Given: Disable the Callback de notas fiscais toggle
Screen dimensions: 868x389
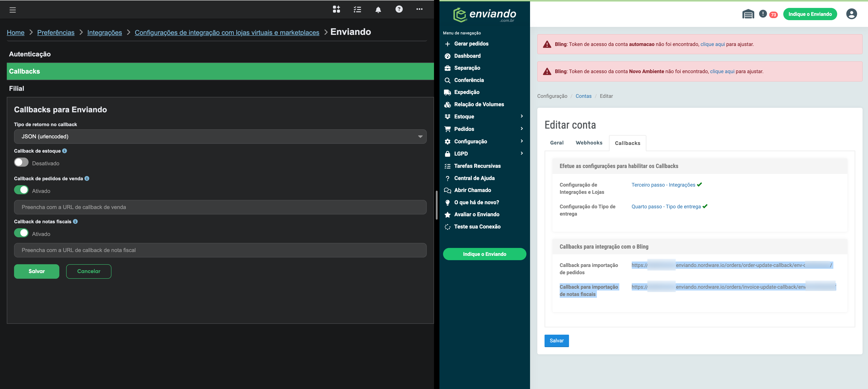Looking at the screenshot, I should point(21,233).
